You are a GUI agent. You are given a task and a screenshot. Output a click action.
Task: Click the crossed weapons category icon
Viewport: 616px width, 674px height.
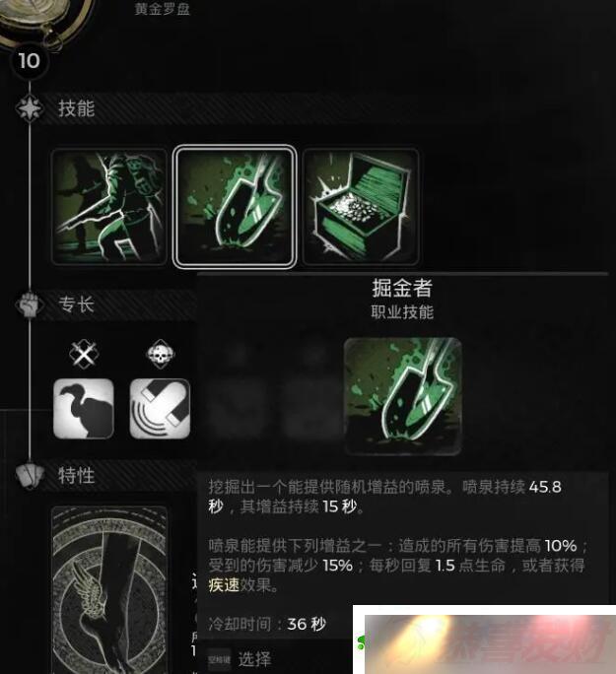(84, 355)
